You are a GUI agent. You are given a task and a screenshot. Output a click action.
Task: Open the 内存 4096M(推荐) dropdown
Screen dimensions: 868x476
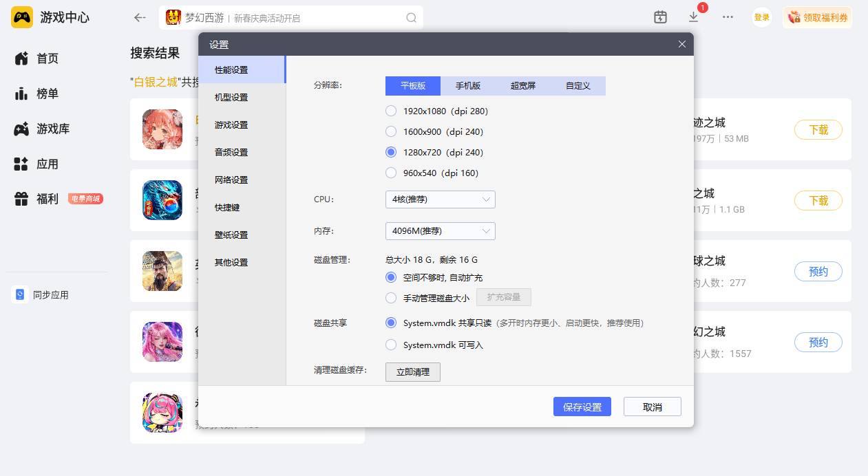[x=441, y=231]
